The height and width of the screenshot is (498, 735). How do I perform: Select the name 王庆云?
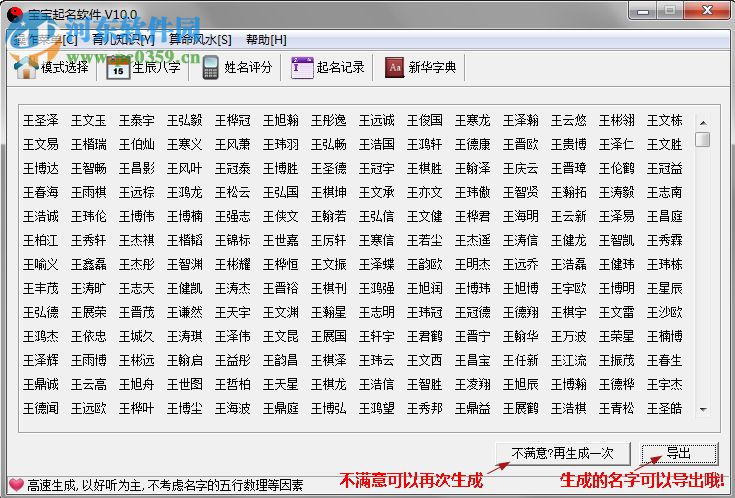(x=521, y=168)
